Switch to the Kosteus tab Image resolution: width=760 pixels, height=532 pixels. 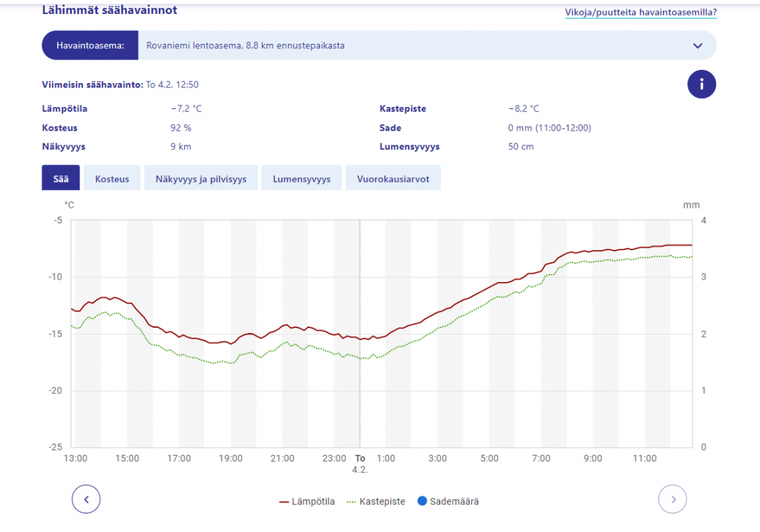[x=112, y=179]
